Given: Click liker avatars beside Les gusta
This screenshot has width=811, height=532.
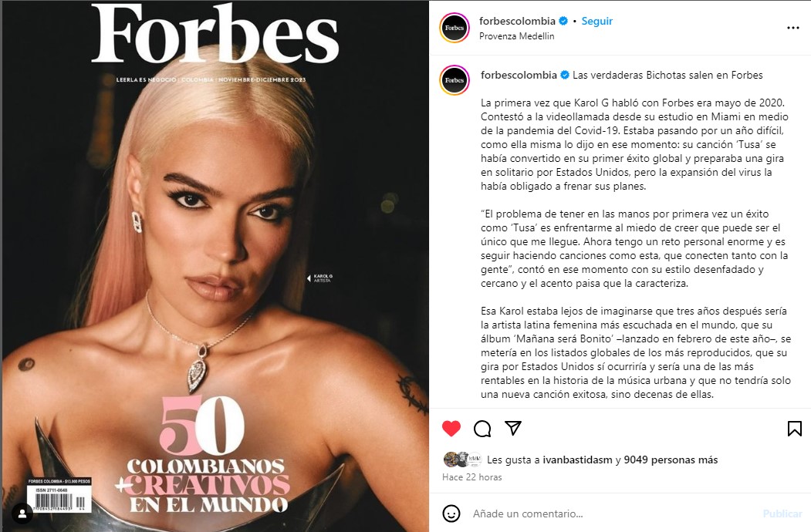Looking at the screenshot, I should point(463,459).
